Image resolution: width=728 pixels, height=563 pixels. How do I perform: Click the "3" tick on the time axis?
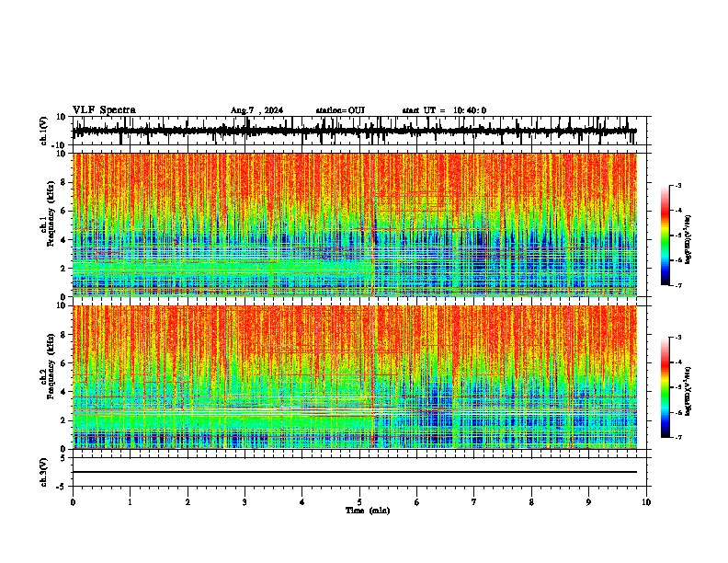tap(245, 502)
